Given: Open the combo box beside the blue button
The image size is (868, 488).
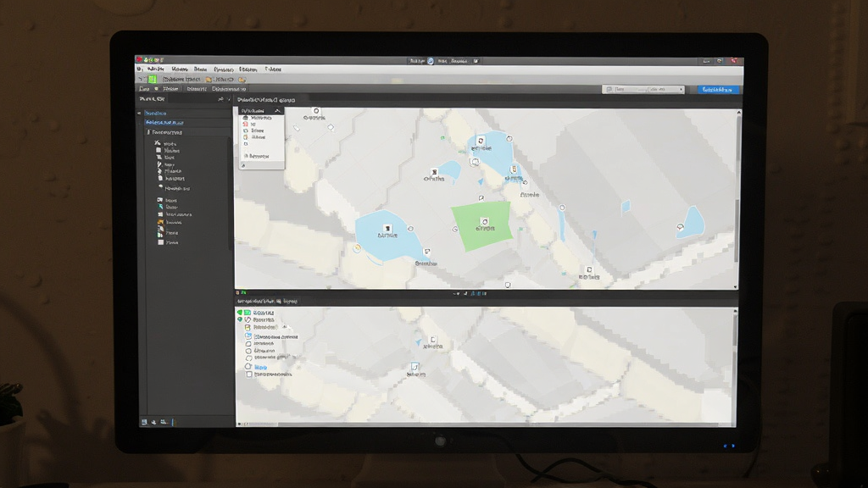Looking at the screenshot, I should pos(643,89).
